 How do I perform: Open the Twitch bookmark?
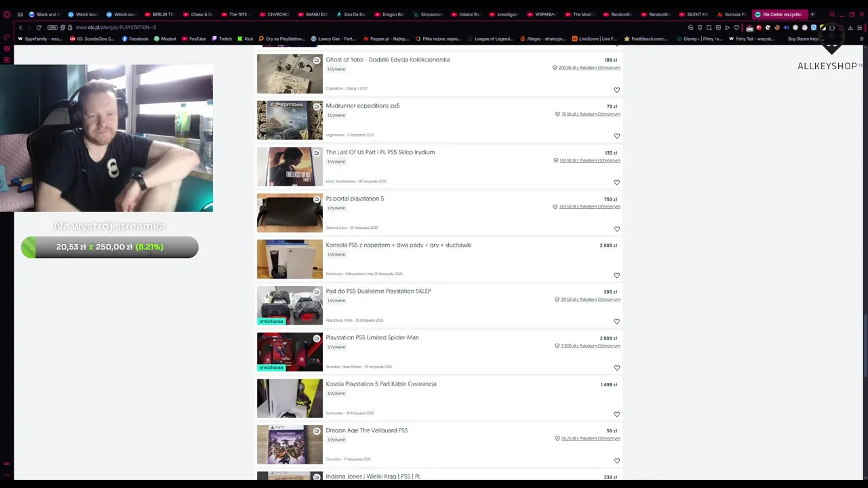coord(222,39)
